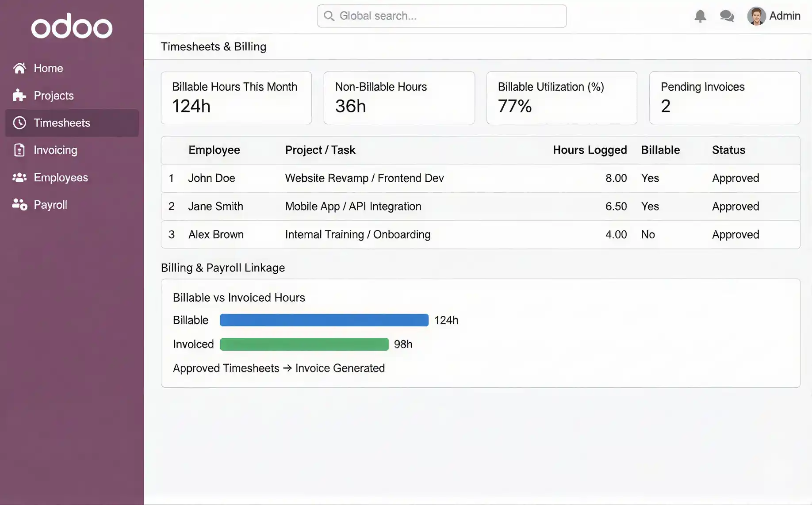Screen dimensions: 812x505
Task: Click the Admin avatar picture
Action: point(756,15)
